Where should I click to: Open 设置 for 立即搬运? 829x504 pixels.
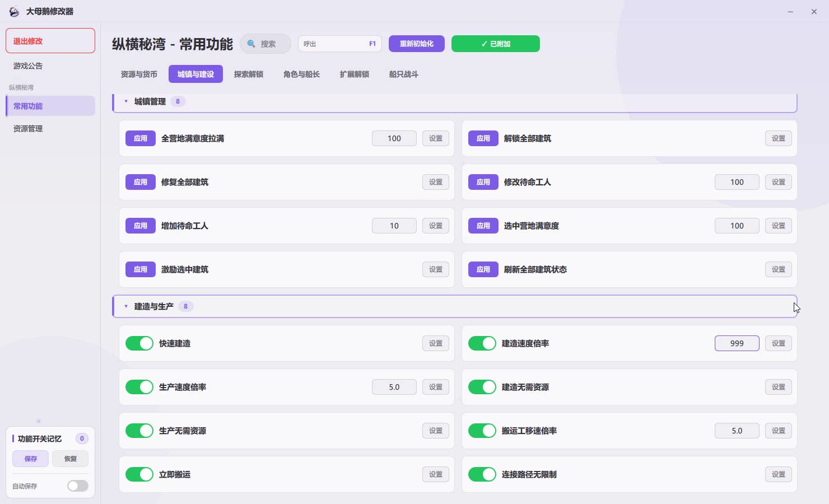tap(436, 474)
